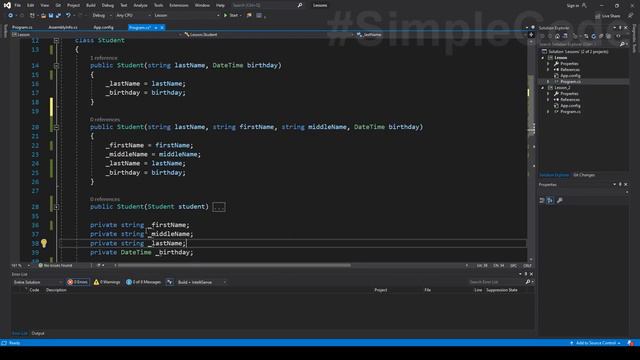Click the Sign in link
Image resolution: width=640 pixels, height=360 pixels.
pyautogui.click(x=573, y=5)
